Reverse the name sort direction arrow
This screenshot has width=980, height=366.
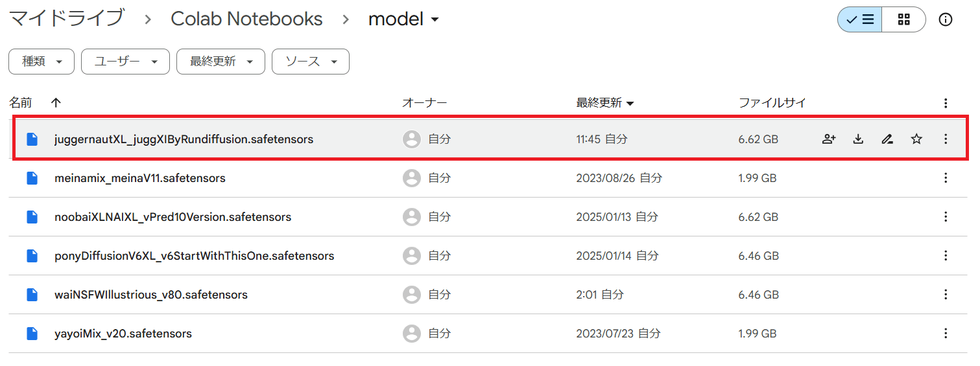click(x=56, y=102)
